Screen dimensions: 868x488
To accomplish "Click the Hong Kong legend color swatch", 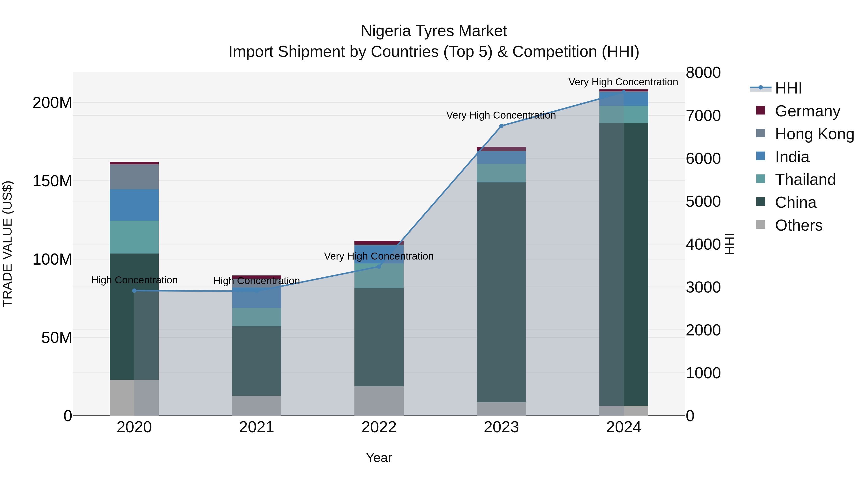I will click(x=760, y=133).
